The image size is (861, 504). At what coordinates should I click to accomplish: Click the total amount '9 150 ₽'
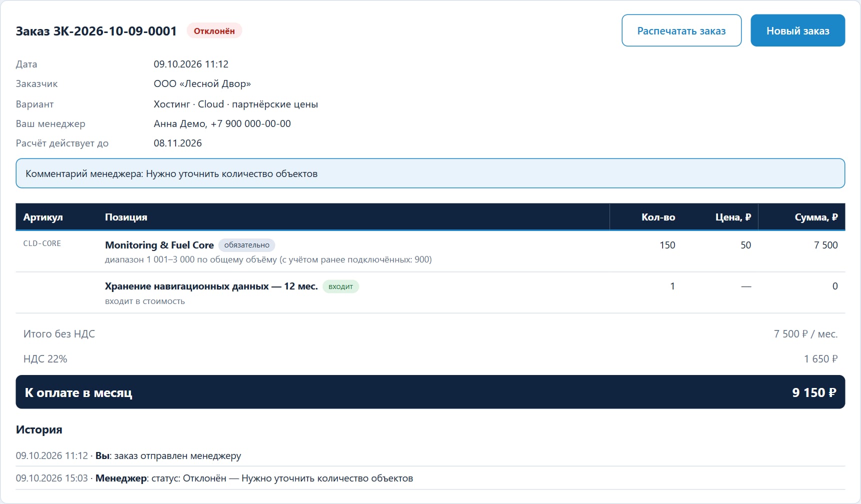tap(814, 392)
